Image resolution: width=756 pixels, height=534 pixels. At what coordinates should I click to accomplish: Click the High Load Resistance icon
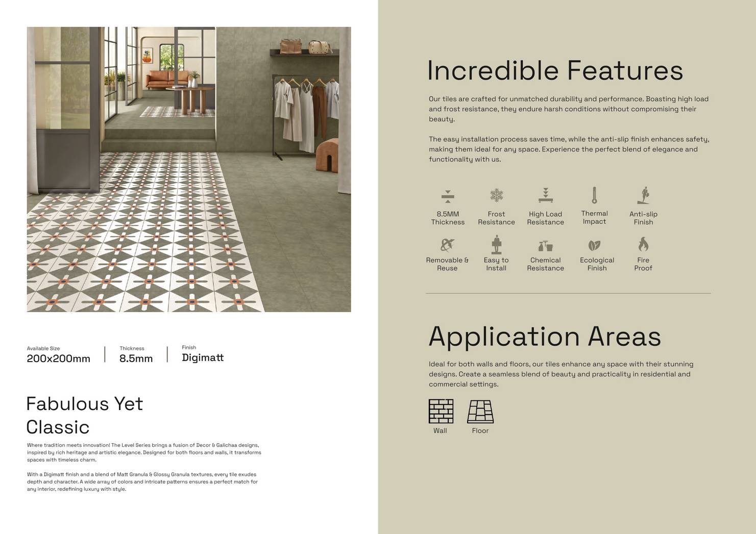coord(545,195)
